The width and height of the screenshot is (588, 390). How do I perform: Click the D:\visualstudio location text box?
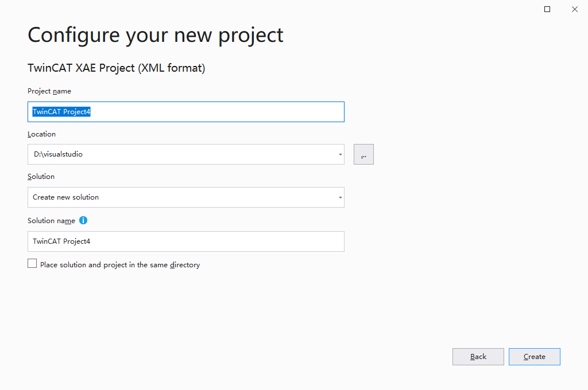click(182, 154)
